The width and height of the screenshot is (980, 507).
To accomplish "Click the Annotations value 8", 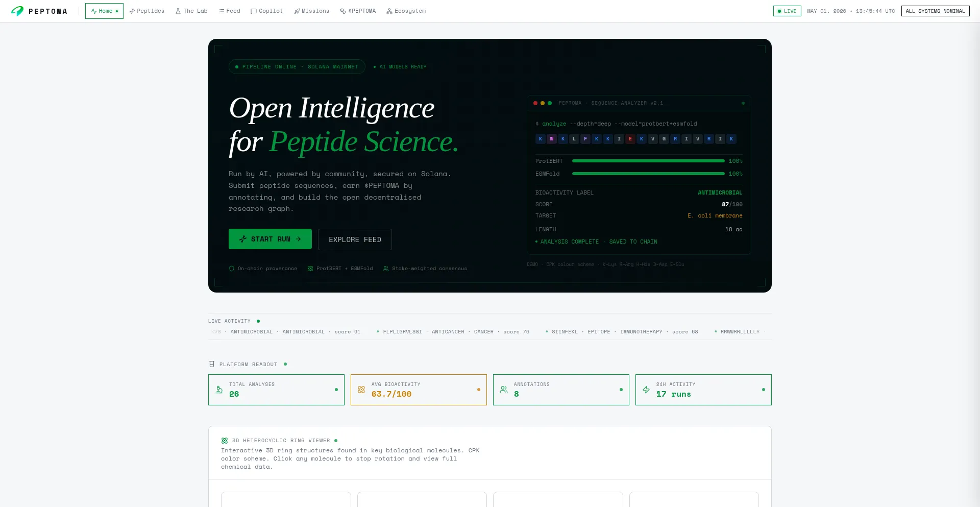I will pyautogui.click(x=516, y=394).
